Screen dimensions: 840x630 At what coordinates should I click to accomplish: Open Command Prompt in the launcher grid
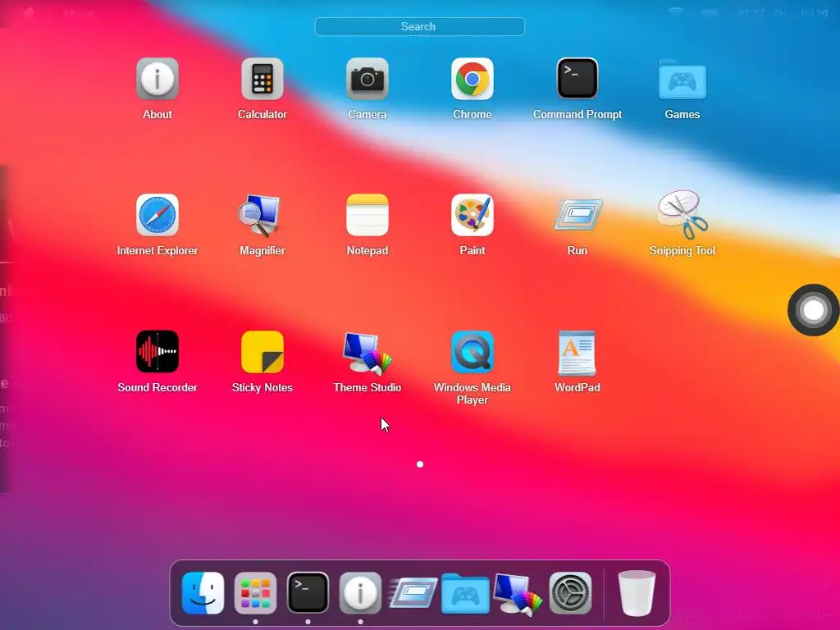click(x=577, y=79)
